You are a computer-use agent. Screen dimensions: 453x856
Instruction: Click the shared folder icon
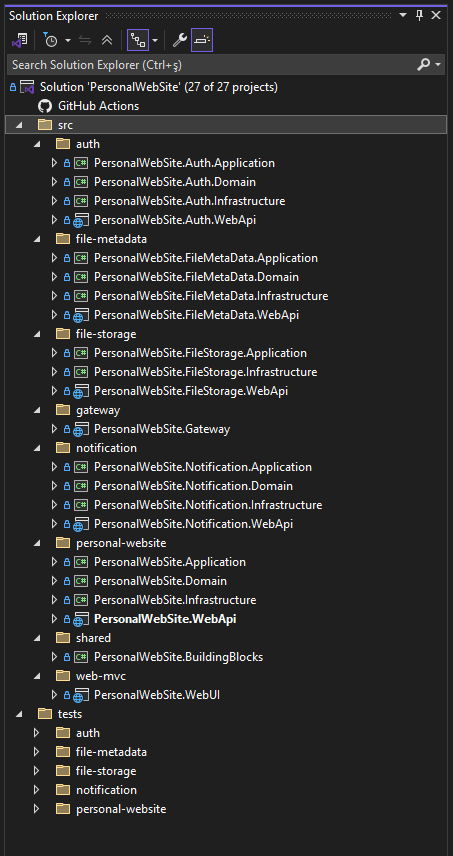[x=63, y=638]
